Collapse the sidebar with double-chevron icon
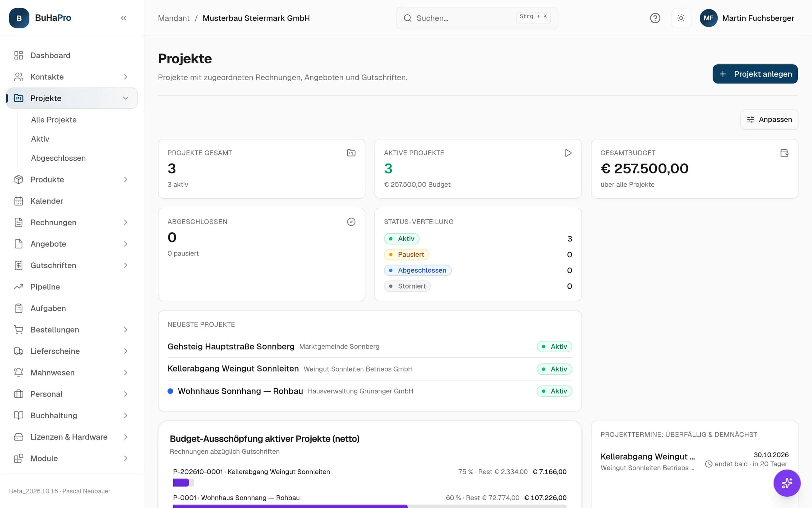Image resolution: width=812 pixels, height=508 pixels. click(x=123, y=18)
